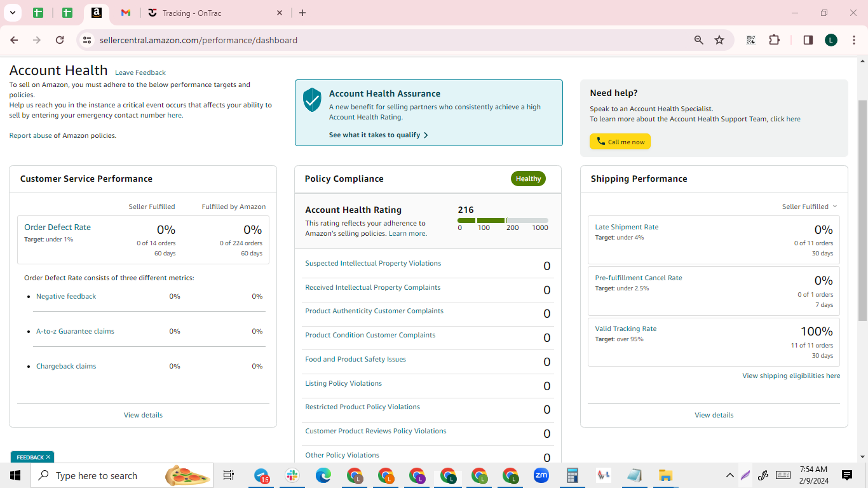Open Pre-fulfillment Cancel Rate link

pyautogui.click(x=639, y=278)
